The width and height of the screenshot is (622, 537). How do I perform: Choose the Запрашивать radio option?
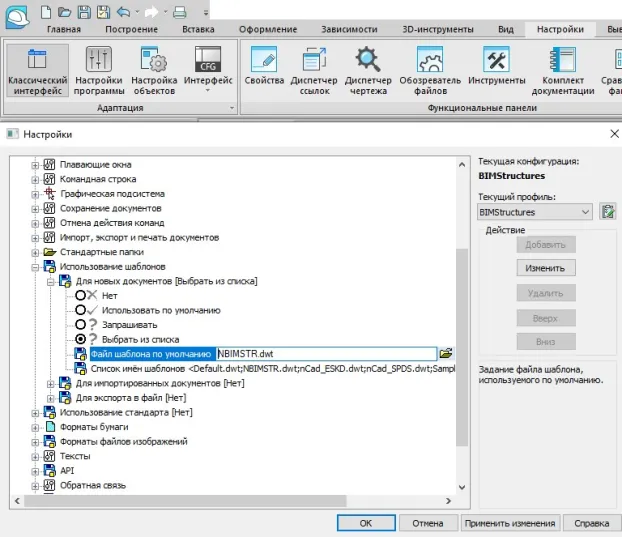coord(81,324)
